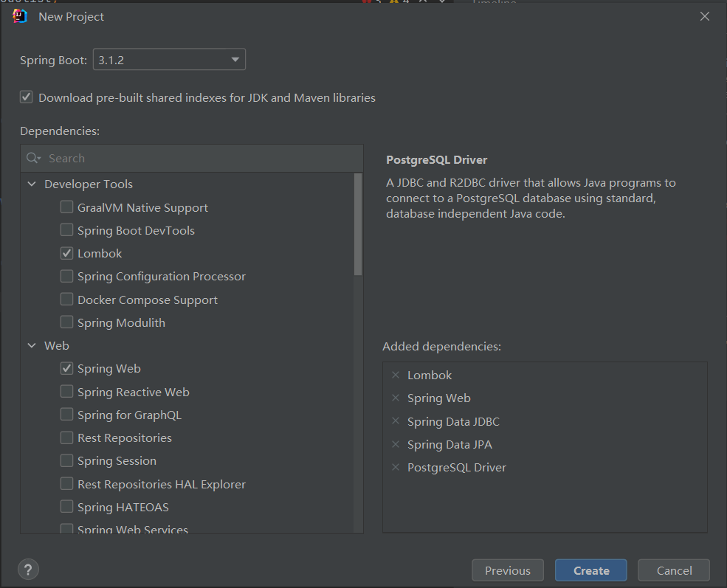The height and width of the screenshot is (588, 727).
Task: Check GraalVM Native Support
Action: coord(66,207)
